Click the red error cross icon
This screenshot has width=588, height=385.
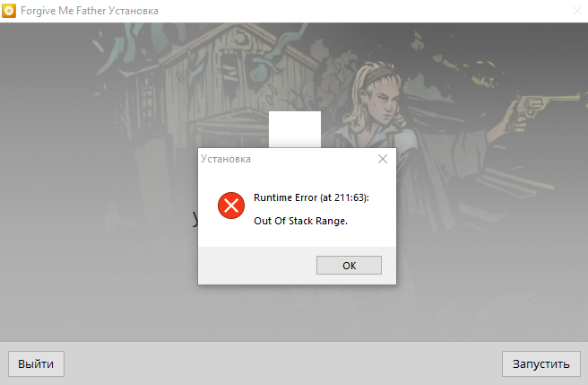[x=231, y=206]
